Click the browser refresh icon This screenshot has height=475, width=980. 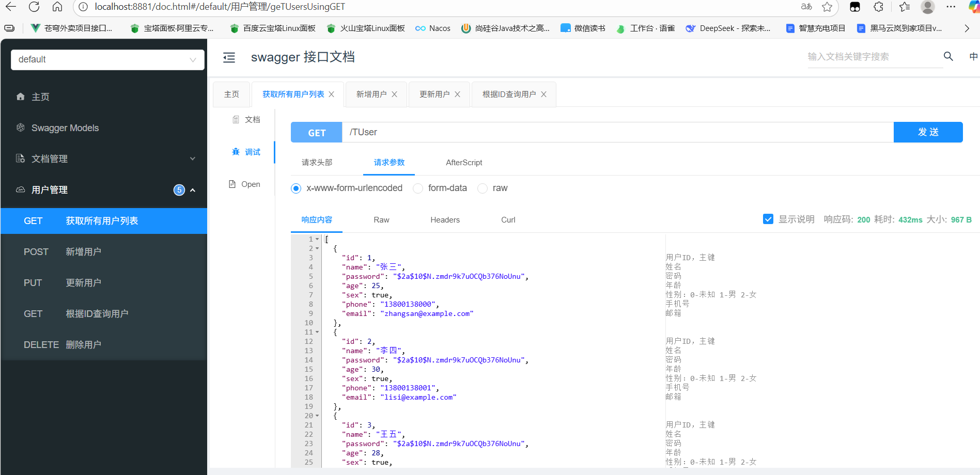click(34, 8)
